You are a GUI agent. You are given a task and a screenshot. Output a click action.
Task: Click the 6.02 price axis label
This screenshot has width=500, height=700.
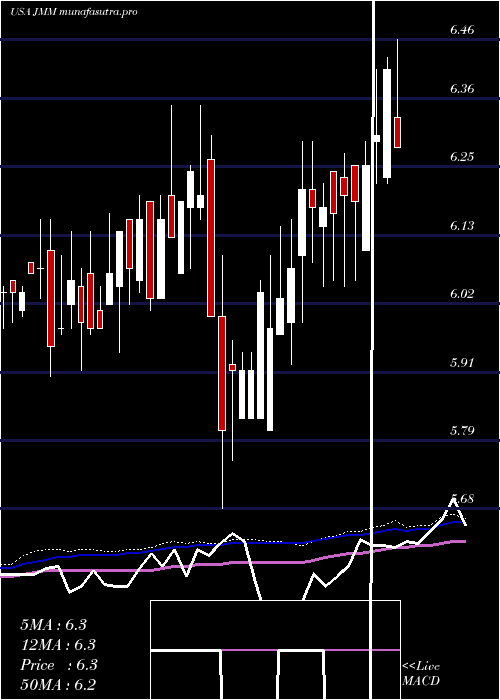(x=462, y=294)
